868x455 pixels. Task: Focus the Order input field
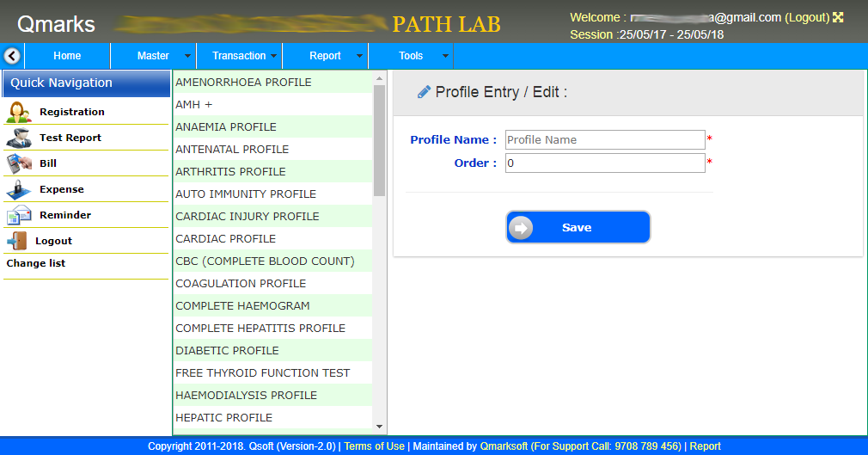click(605, 163)
